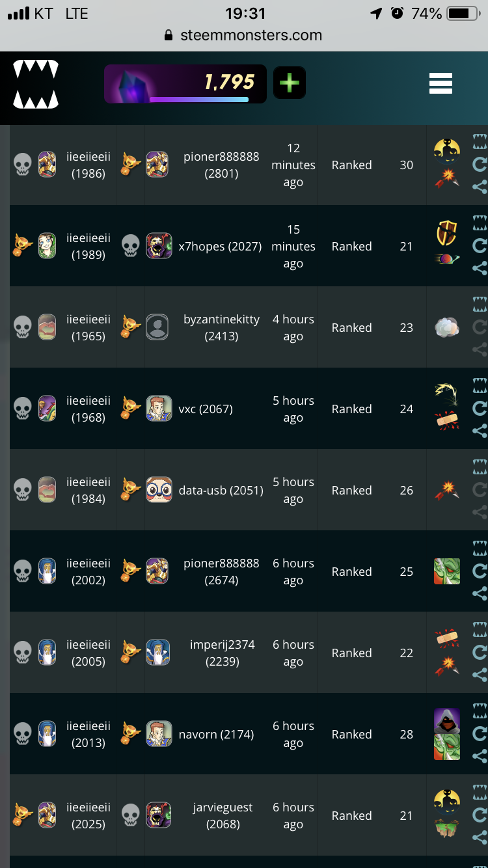Replay the battle against navorn
The width and height of the screenshot is (488, 868).
[x=480, y=734]
